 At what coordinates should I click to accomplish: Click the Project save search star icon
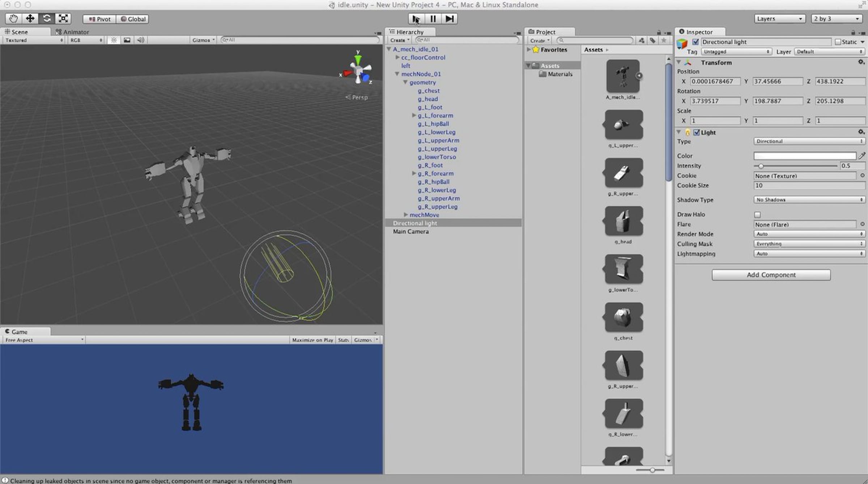point(664,40)
